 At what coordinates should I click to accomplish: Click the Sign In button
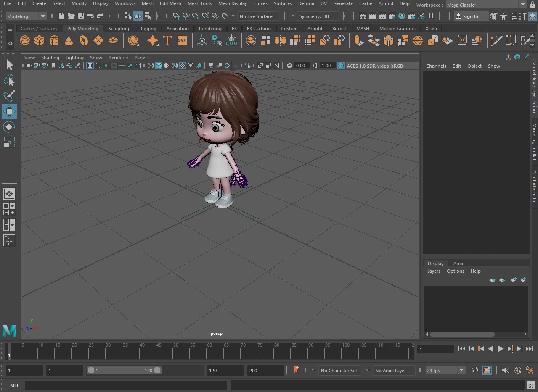pyautogui.click(x=470, y=16)
